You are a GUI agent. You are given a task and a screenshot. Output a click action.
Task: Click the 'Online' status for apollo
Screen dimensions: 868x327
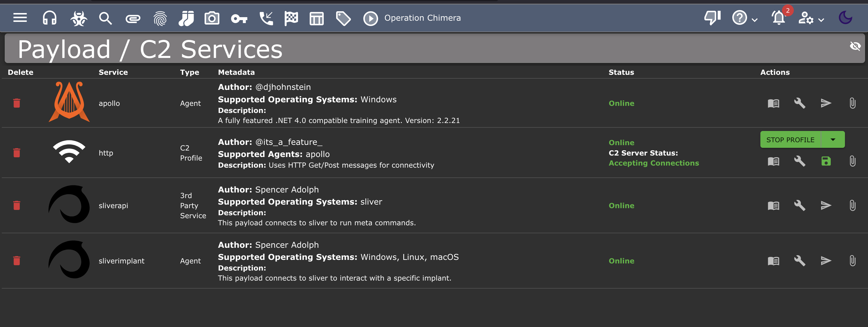point(621,103)
